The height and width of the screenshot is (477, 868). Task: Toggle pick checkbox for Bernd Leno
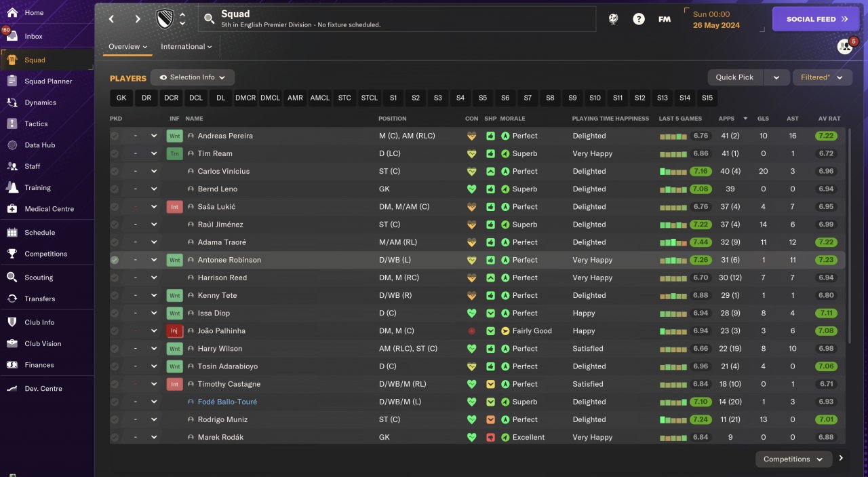tap(115, 189)
